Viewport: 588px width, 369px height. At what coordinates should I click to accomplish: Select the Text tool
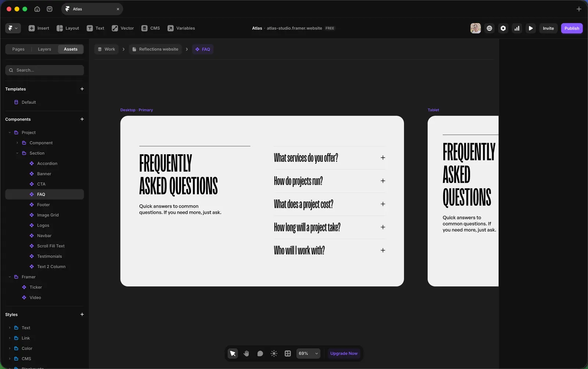point(96,28)
